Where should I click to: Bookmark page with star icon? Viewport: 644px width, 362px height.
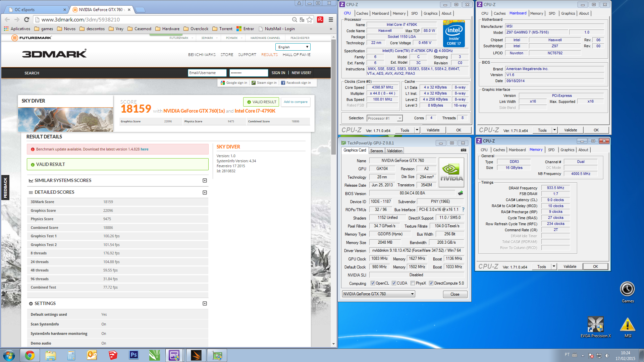pyautogui.click(x=309, y=19)
